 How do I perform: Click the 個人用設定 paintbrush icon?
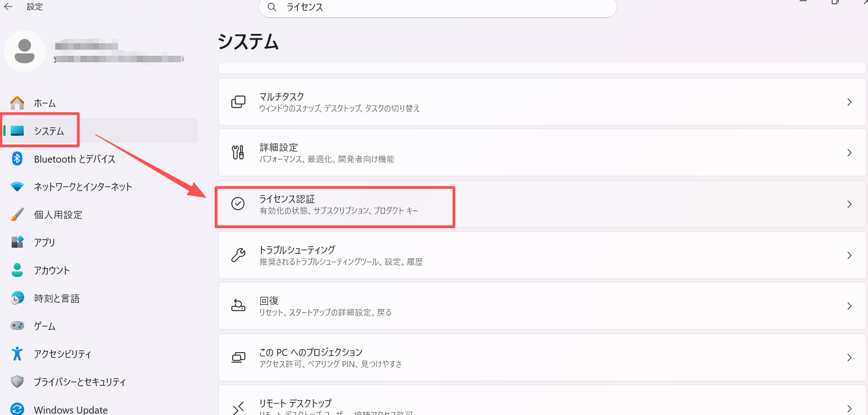click(x=17, y=214)
